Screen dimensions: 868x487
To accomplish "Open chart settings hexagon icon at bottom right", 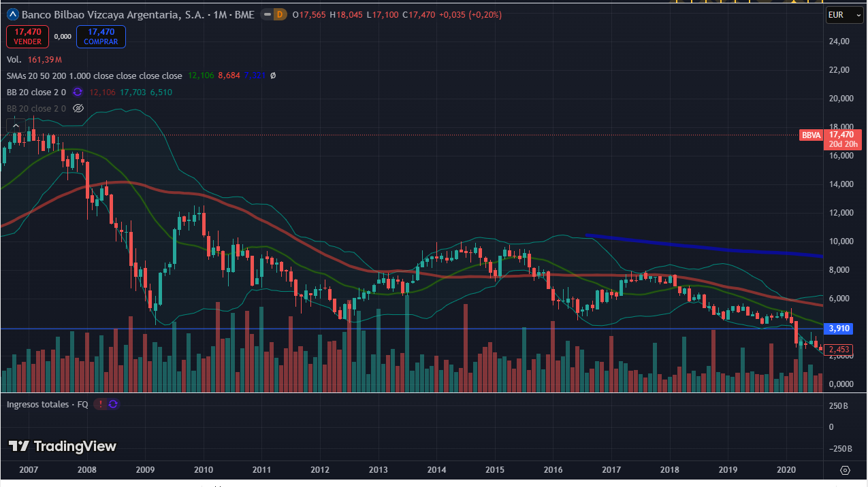I will click(845, 470).
